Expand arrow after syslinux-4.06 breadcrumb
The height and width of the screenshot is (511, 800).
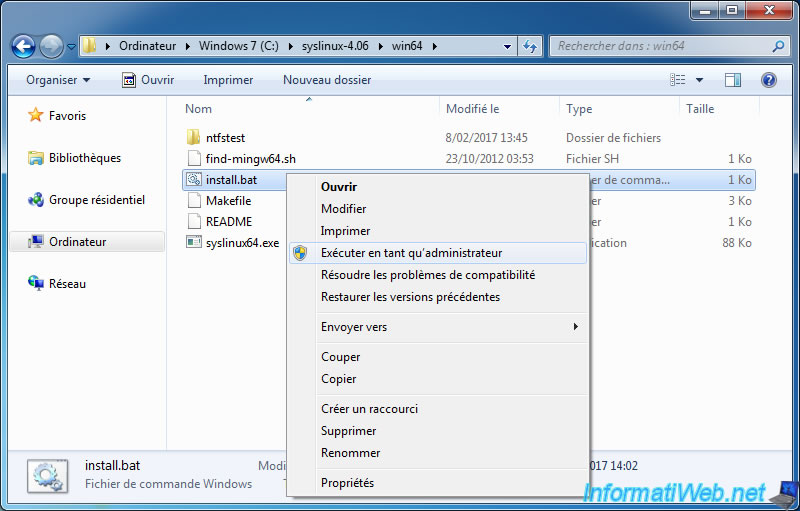381,46
